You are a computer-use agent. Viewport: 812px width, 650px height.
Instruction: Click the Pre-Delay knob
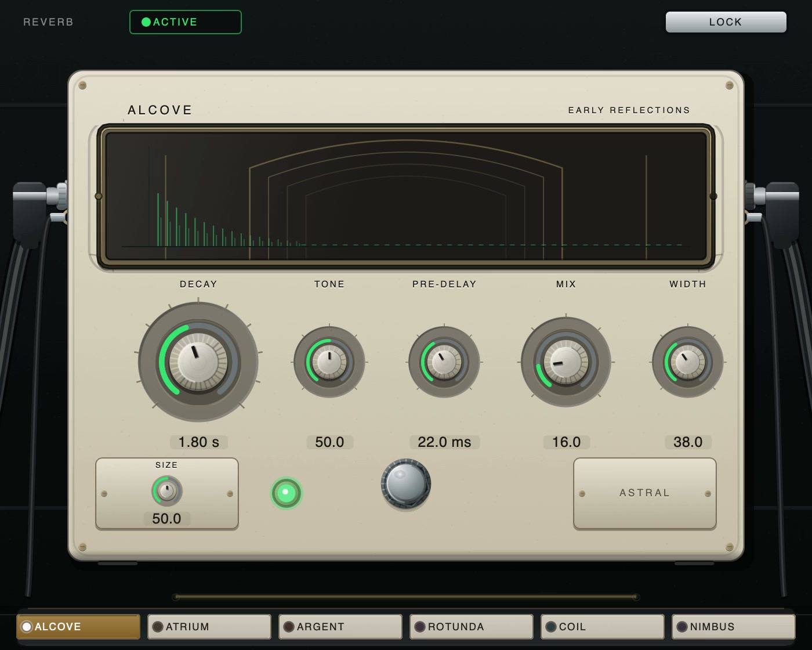click(444, 362)
